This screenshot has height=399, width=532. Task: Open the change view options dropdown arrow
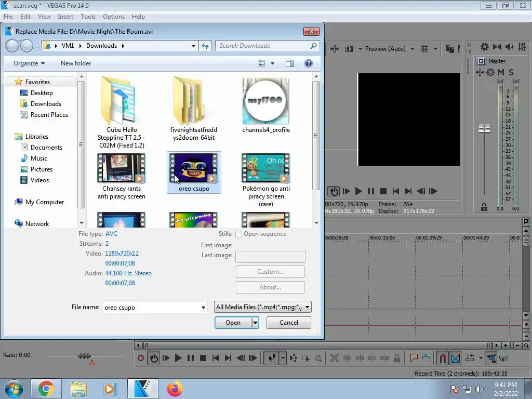tap(272, 63)
